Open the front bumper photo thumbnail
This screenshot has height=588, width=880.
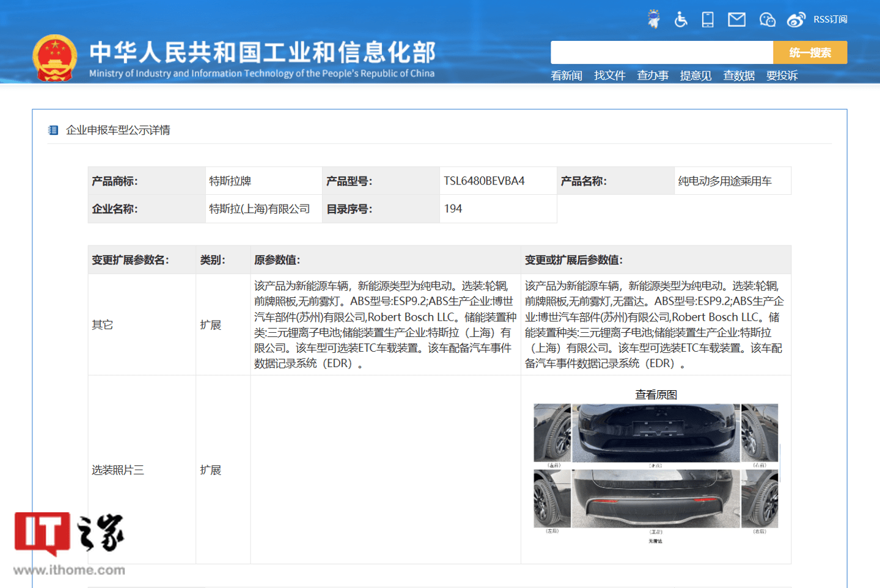[656, 432]
